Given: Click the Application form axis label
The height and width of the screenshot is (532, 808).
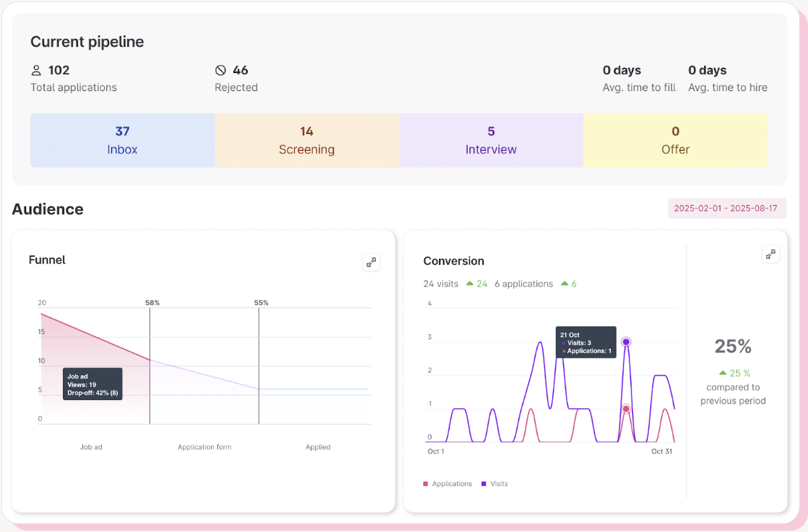Looking at the screenshot, I should [204, 447].
